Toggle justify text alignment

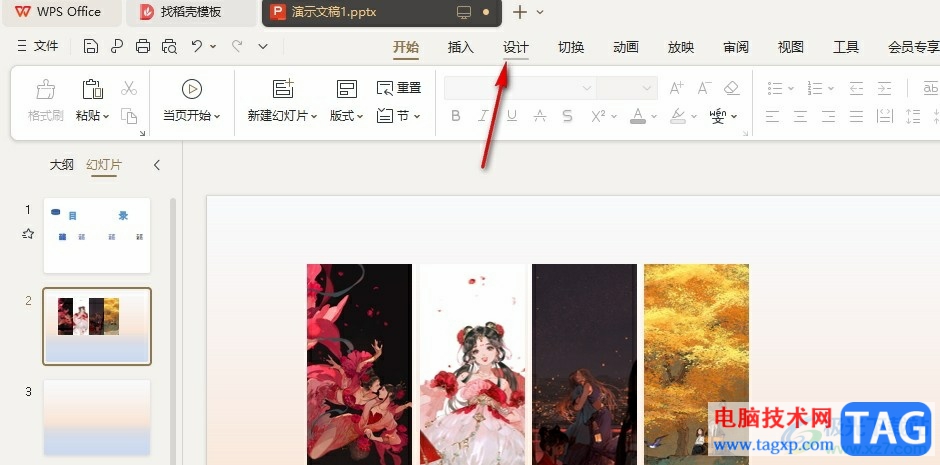point(856,116)
